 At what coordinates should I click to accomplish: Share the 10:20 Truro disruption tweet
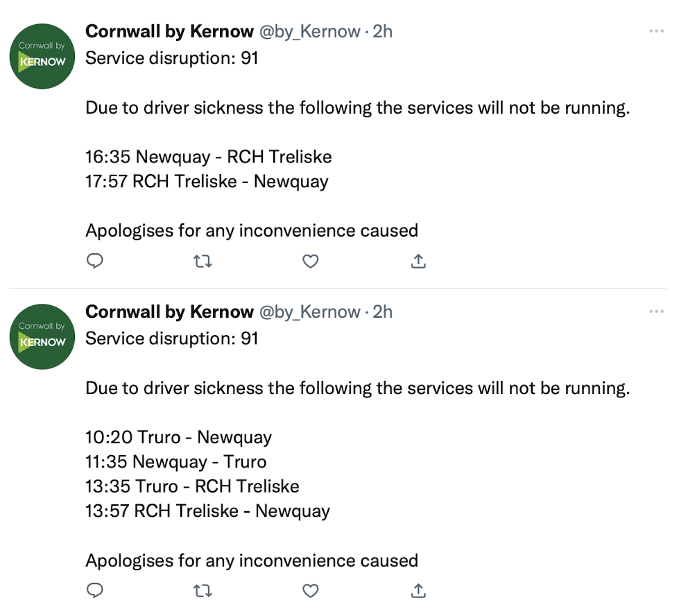[x=418, y=590]
